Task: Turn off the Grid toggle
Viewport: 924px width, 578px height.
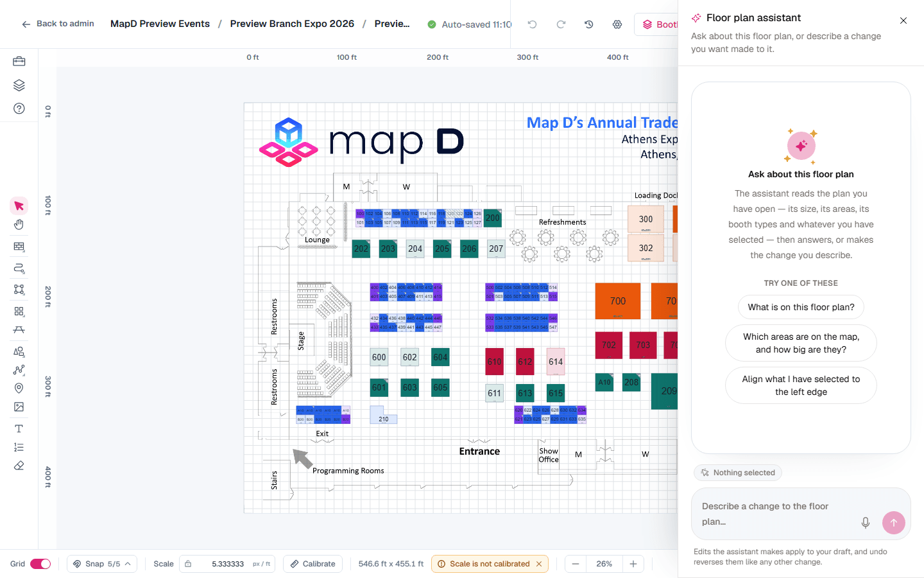Action: tap(40, 564)
